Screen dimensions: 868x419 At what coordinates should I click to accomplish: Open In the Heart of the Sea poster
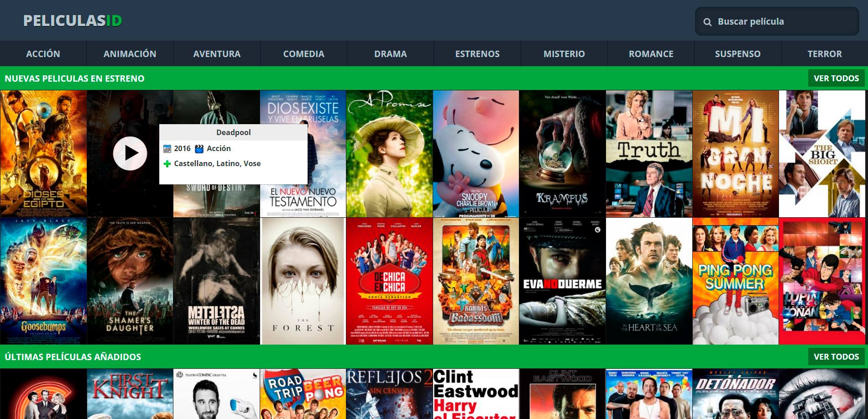pyautogui.click(x=649, y=281)
